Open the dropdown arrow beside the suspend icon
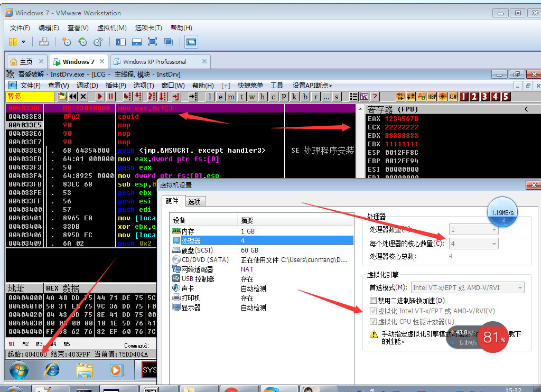This screenshot has width=541, height=392. tap(23, 42)
